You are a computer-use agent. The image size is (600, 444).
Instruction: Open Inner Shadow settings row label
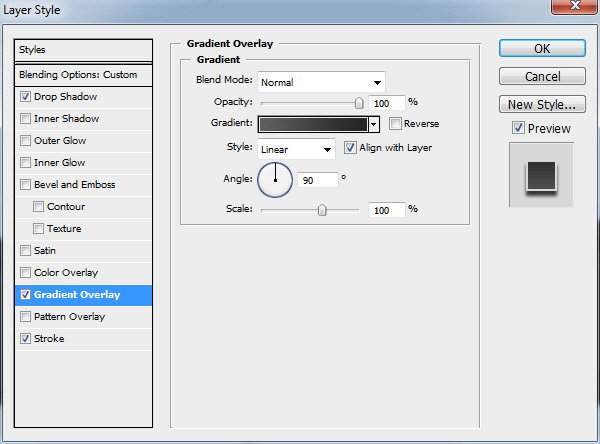(x=66, y=119)
